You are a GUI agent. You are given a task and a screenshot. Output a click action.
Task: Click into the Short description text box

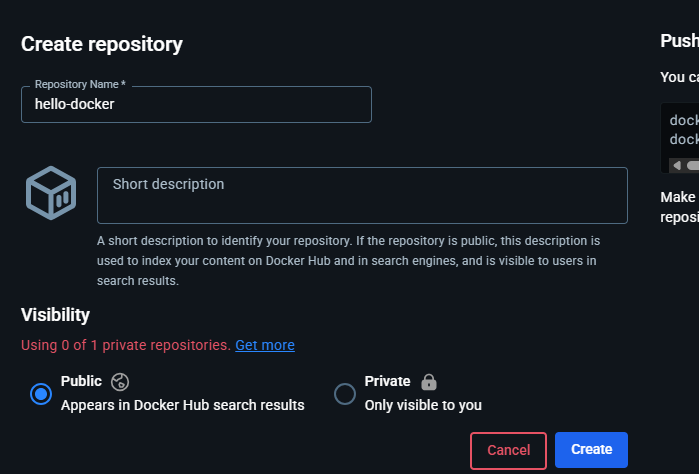362,195
